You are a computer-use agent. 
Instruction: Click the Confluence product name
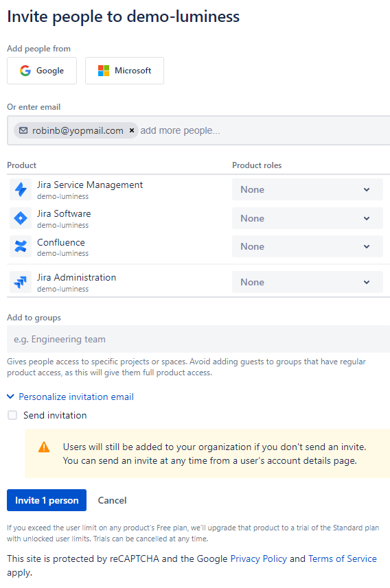[61, 242]
